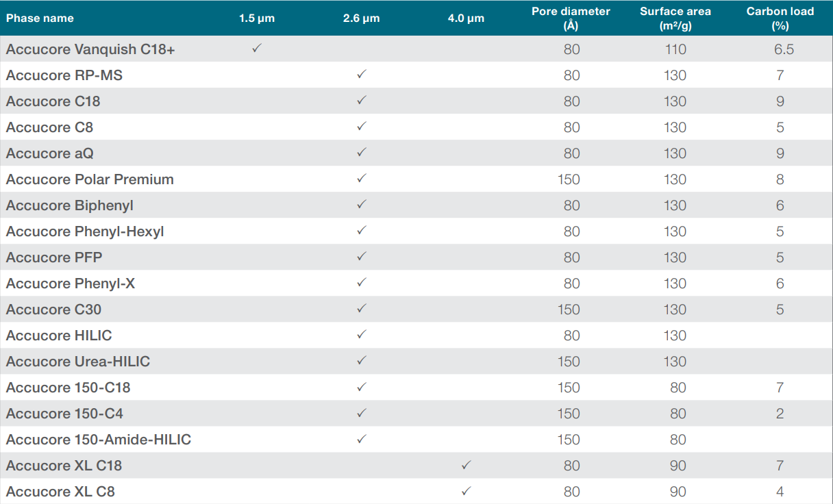Screen dimensions: 833x504
Task: Select the 'Accucore XL C18' phase name
Action: tap(64, 466)
